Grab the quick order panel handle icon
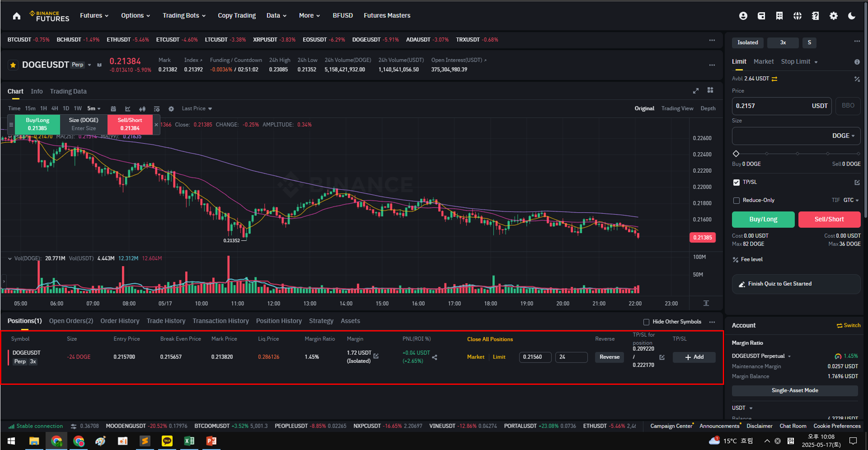Viewport: 868px width, 450px height. pyautogui.click(x=11, y=124)
